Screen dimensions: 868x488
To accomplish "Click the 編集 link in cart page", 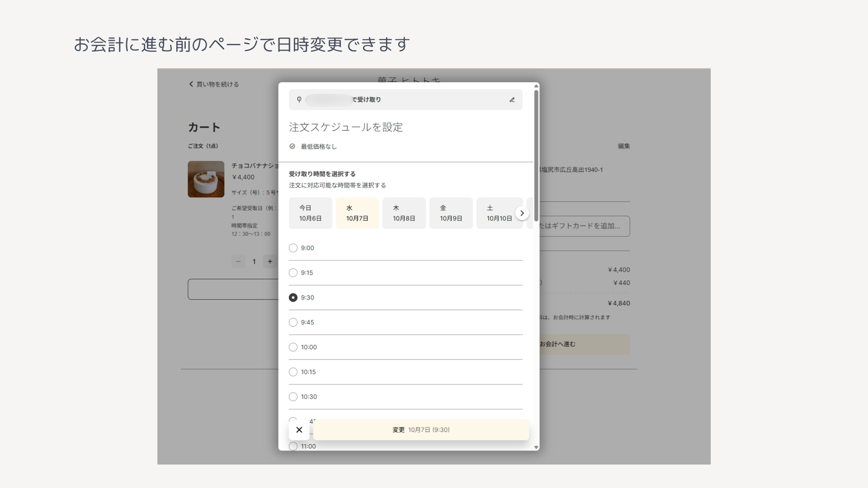I will tap(624, 146).
